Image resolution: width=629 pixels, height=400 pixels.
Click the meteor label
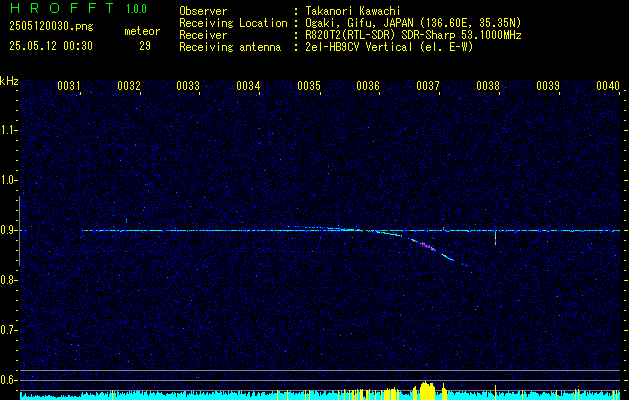pos(142,31)
